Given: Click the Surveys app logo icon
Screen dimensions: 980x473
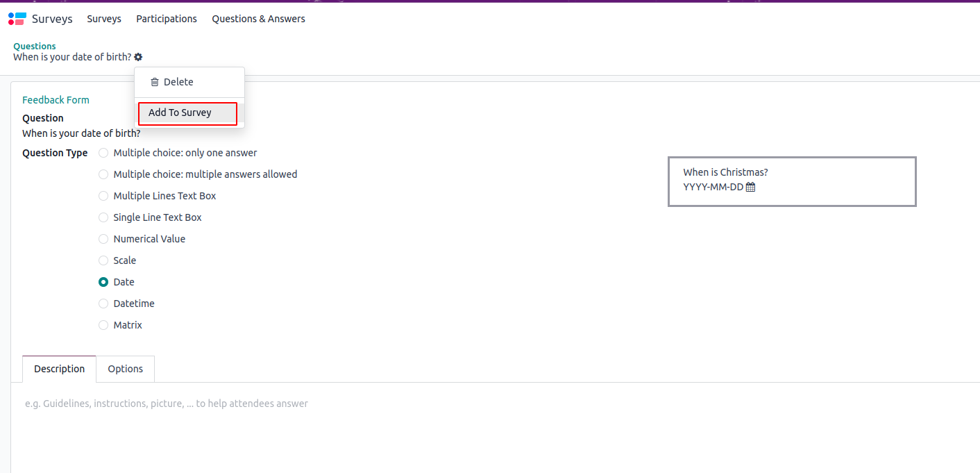Looking at the screenshot, I should click(x=17, y=19).
